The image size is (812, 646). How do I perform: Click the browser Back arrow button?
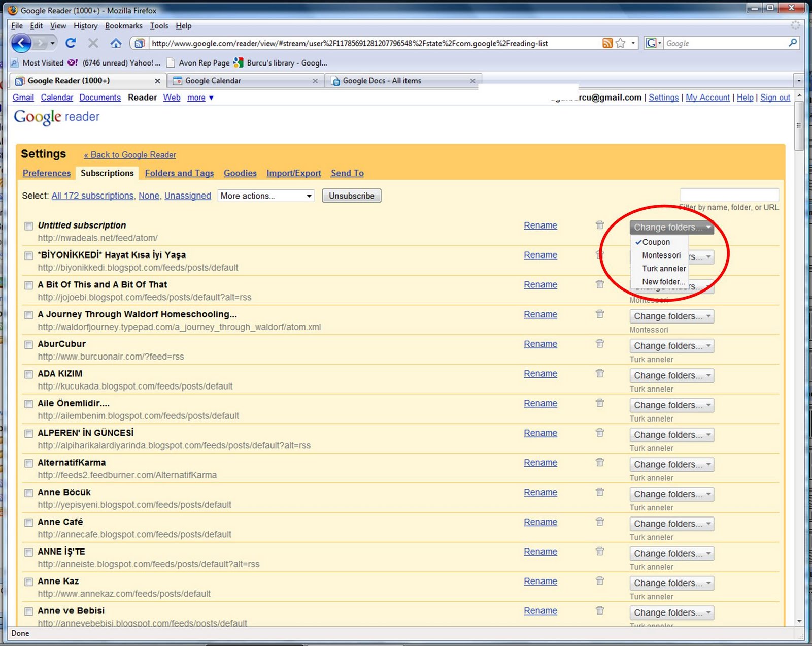[x=21, y=43]
